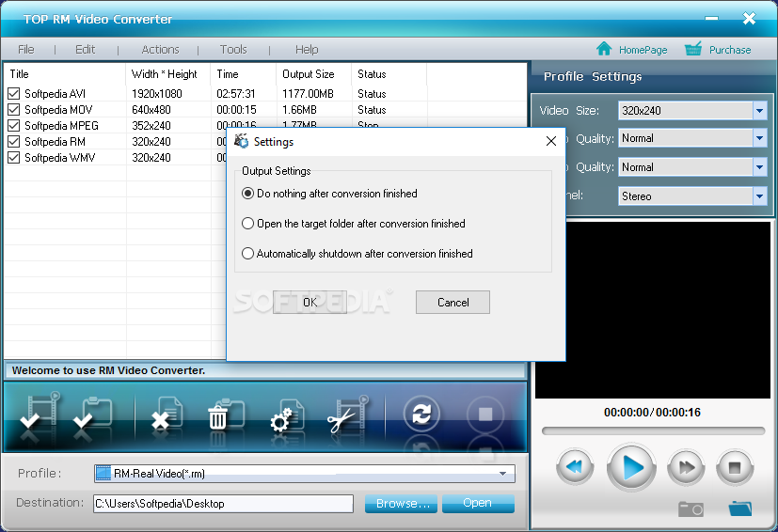
Task: Open output settings gear-document icon
Action: (x=287, y=415)
